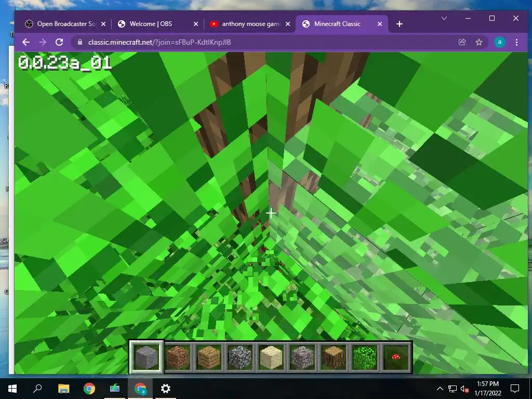Reload the Minecraft Classic page
This screenshot has height=399, width=532.
(59, 42)
